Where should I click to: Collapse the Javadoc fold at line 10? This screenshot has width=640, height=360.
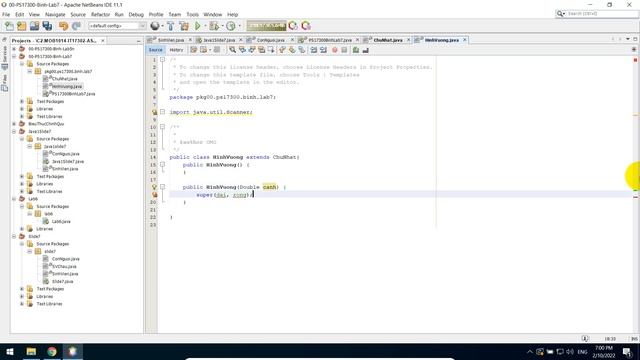pos(162,127)
